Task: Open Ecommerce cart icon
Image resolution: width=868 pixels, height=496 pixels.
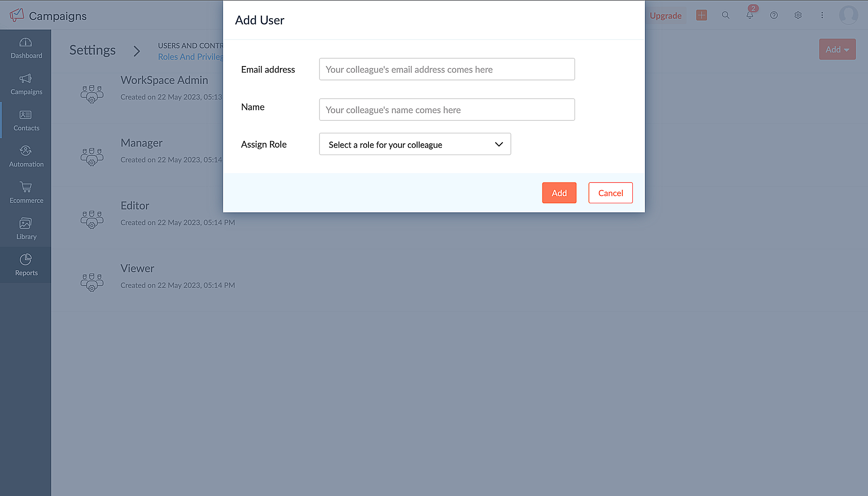Action: pos(26,192)
